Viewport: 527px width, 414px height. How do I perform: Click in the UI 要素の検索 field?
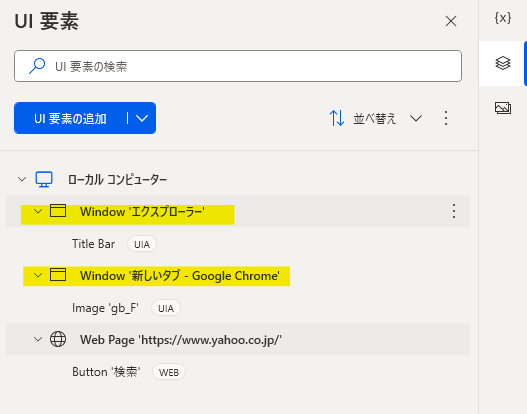point(238,66)
